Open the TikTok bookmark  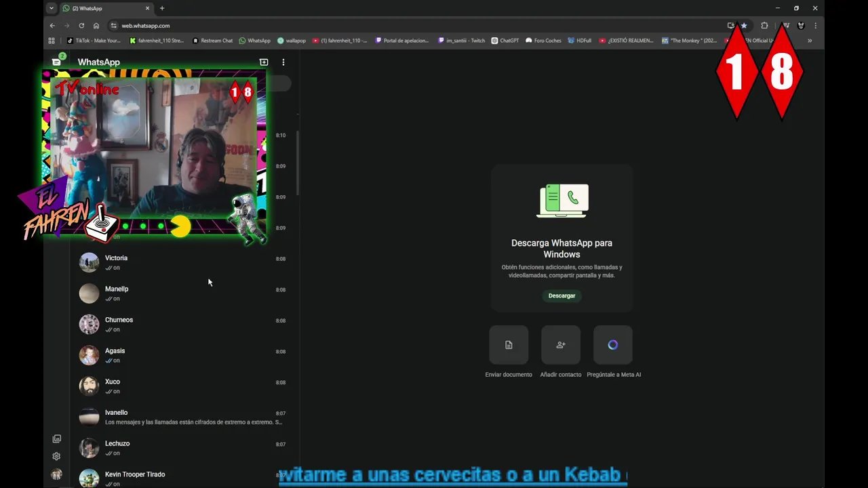[x=94, y=41]
